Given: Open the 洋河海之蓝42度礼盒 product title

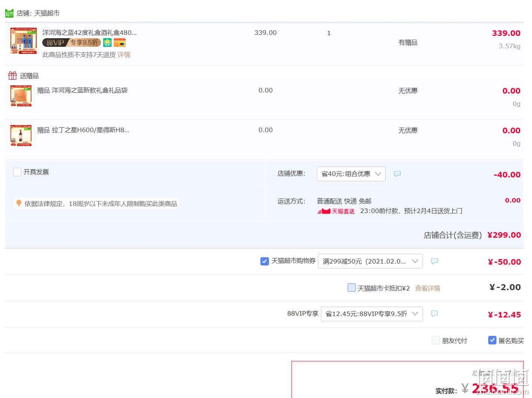Looking at the screenshot, I should (89, 33).
